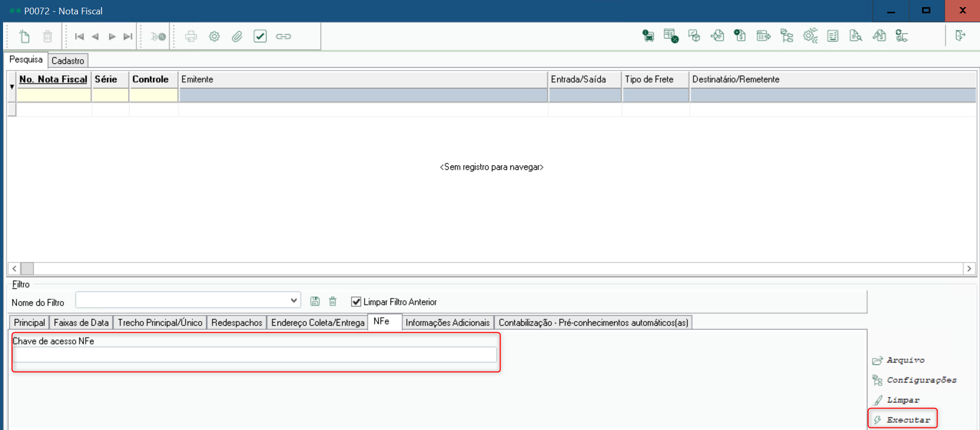Open the Principal filter tab

pyautogui.click(x=29, y=322)
